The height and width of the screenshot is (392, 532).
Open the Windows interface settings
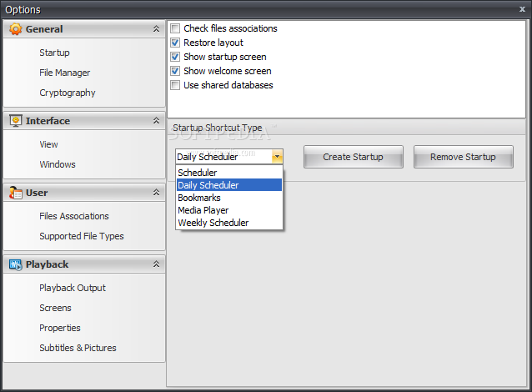tap(58, 164)
